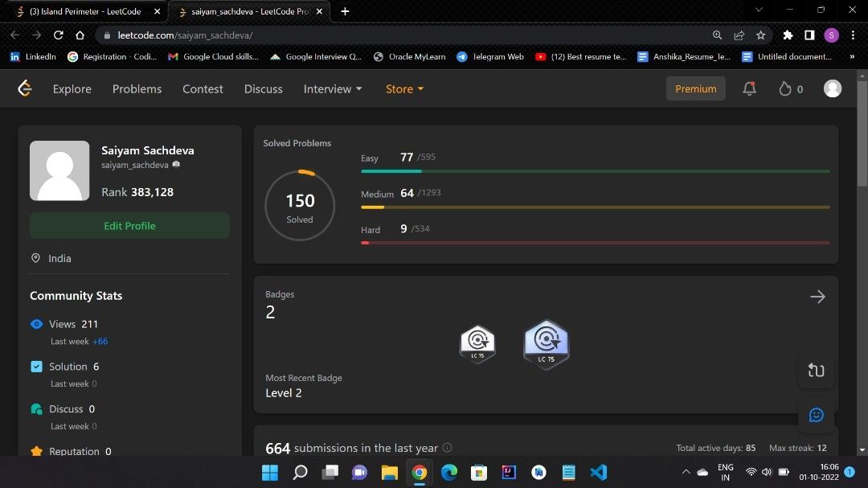Open the Contest page
The width and height of the screenshot is (868, 488).
click(x=203, y=88)
